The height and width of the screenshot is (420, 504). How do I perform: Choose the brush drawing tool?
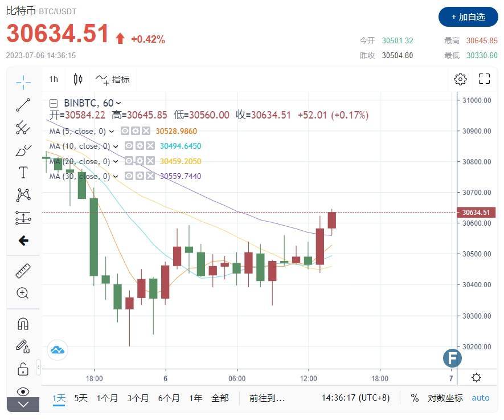pos(23,150)
